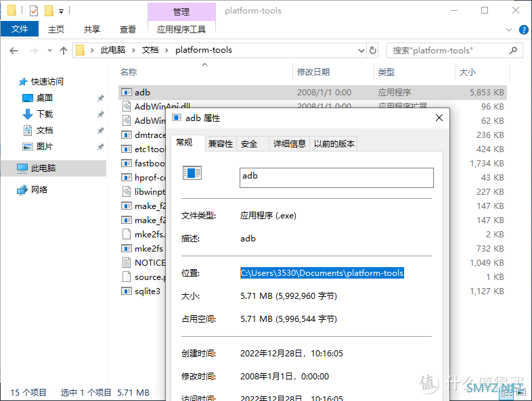The image size is (532, 401).
Task: Open recent locations dropdown chevron
Action: coord(49,51)
